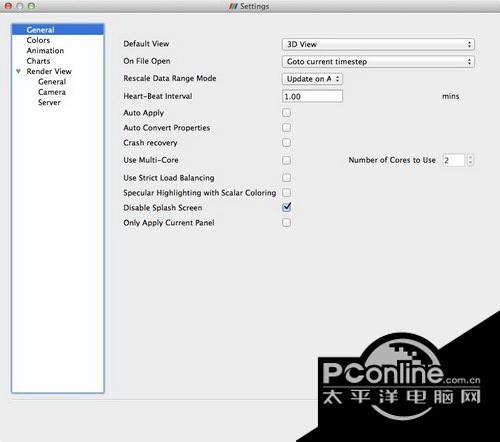Screen dimensions: 500x442
Task: Click the mins unit label
Action: (451, 96)
